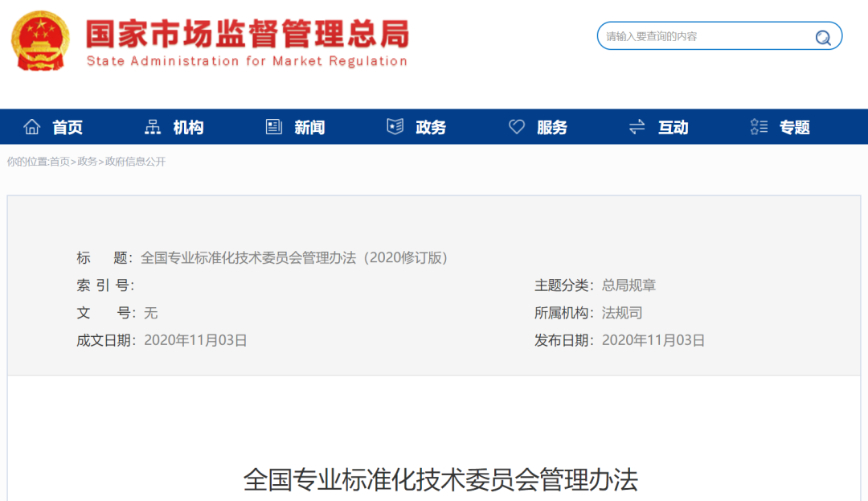Click the national emblem logo
Screen dimensions: 868x501
click(40, 41)
